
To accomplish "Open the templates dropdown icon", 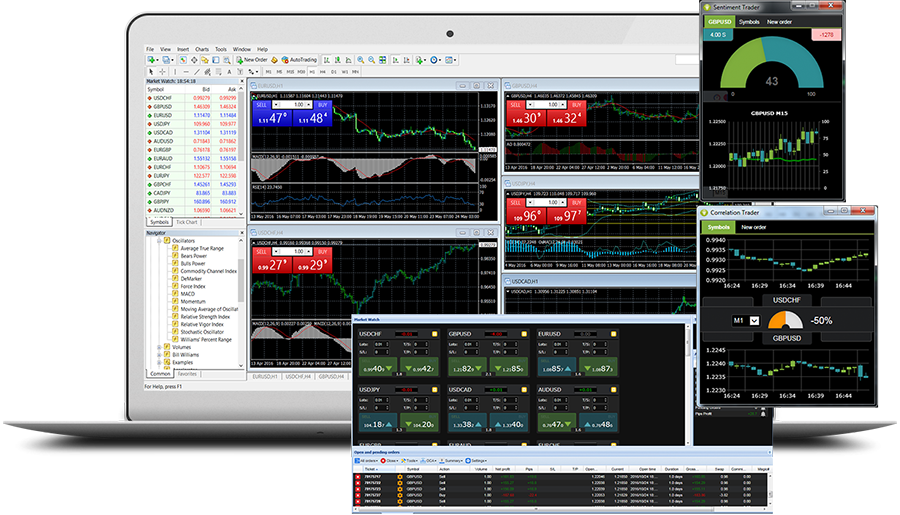I will [x=451, y=60].
